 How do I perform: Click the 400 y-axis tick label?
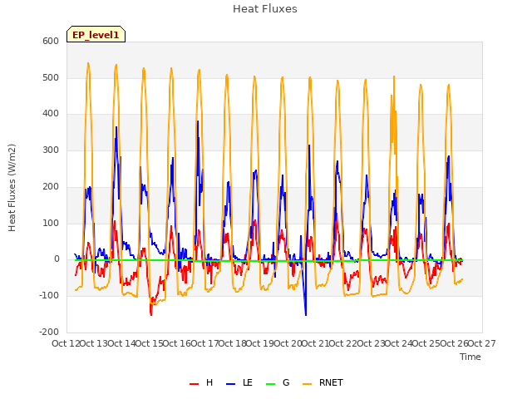click(51, 114)
